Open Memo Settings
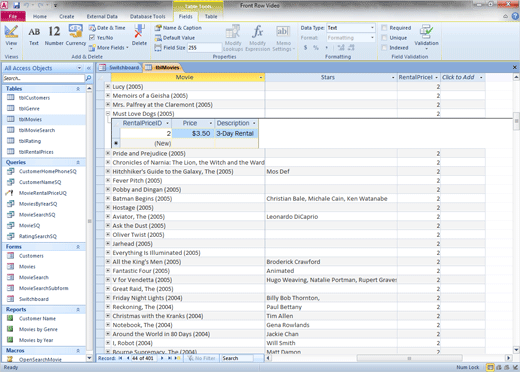Image resolution: width=520 pixels, height=372 pixels. tap(283, 38)
